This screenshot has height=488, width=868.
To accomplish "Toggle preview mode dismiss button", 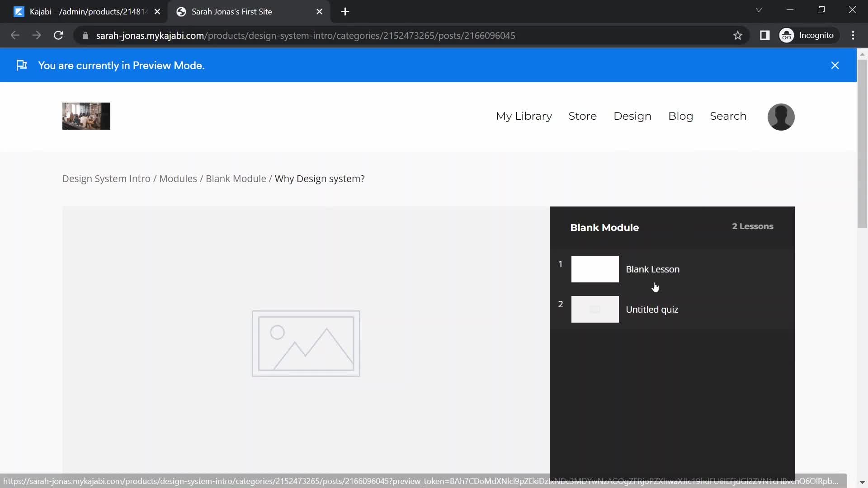I will 836,65.
